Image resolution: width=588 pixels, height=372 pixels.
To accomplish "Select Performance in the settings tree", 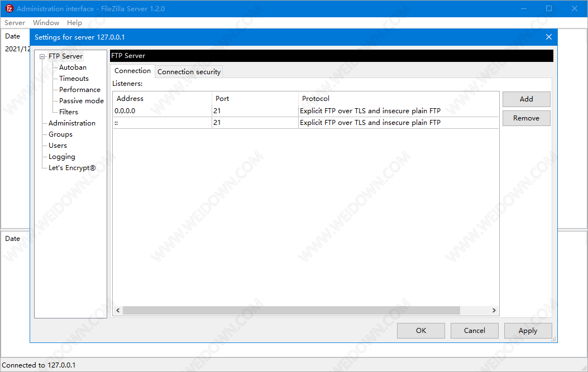I will (80, 90).
